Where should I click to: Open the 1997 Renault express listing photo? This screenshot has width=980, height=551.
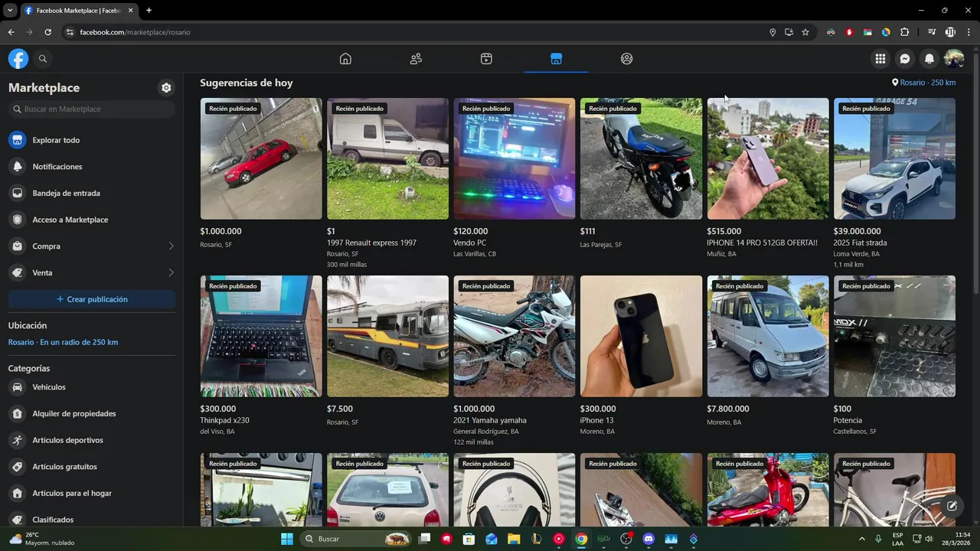click(x=388, y=158)
